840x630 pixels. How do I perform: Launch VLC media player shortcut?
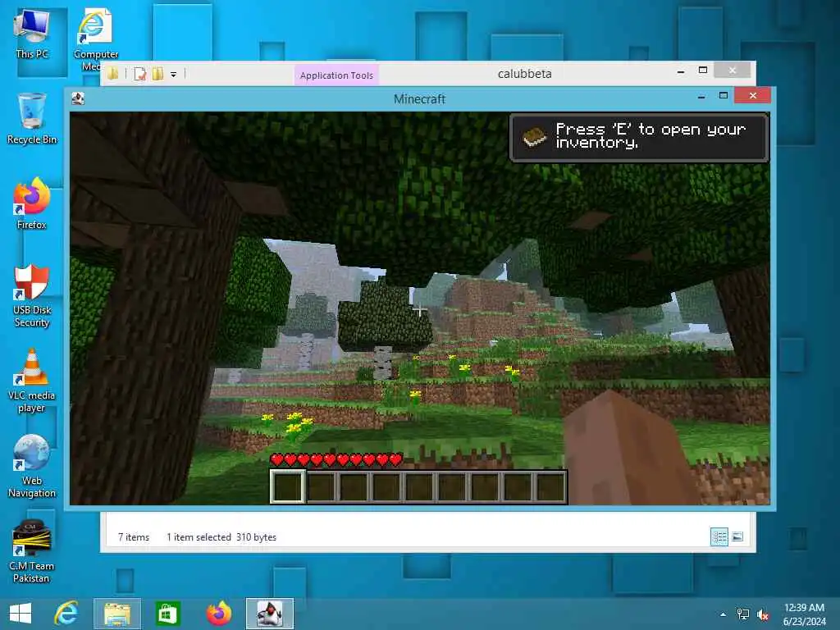tap(32, 381)
